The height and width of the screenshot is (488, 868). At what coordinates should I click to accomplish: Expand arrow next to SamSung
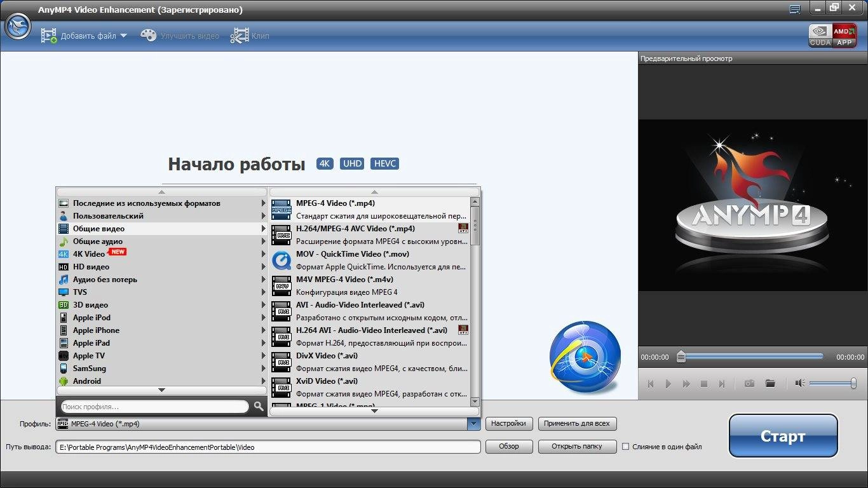tap(264, 369)
